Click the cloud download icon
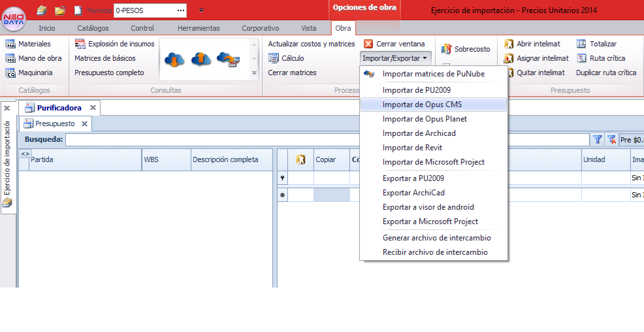Screen dimensions: 644x332 174,59
